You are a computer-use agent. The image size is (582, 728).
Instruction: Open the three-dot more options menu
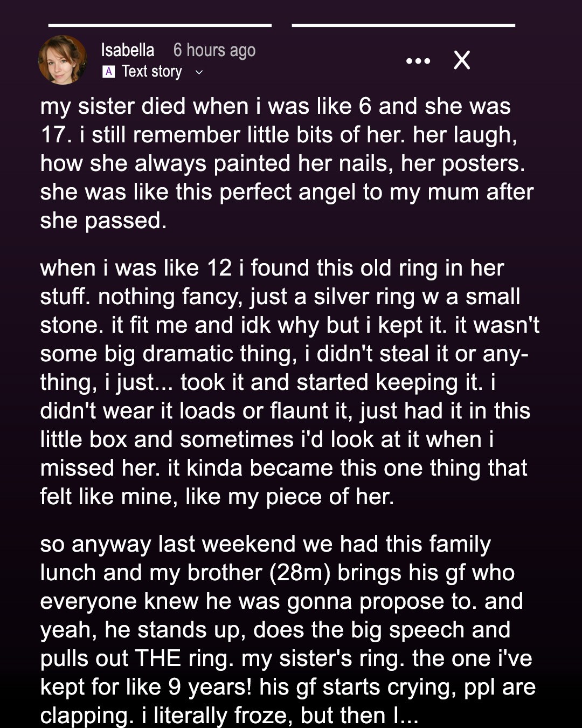(x=418, y=61)
